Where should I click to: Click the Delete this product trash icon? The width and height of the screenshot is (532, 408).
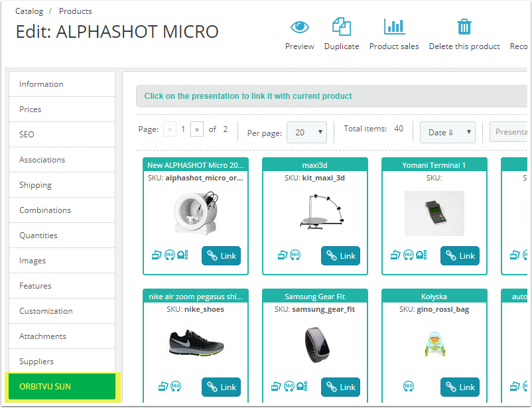pos(464,27)
